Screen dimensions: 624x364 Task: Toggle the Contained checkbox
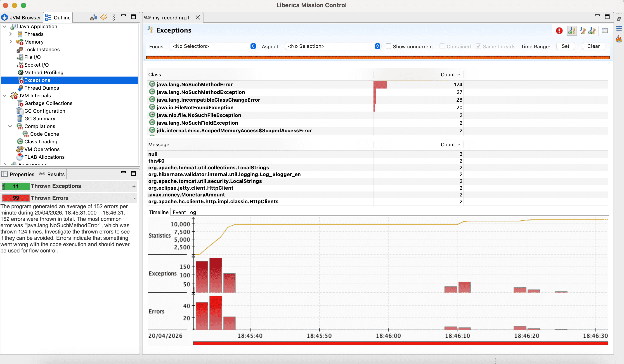coord(442,46)
